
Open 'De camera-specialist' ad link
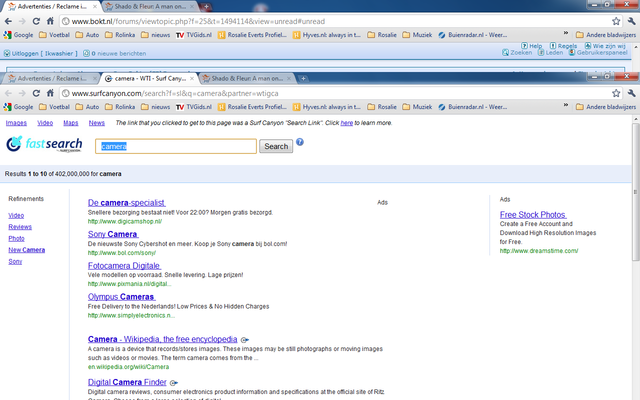[127, 203]
